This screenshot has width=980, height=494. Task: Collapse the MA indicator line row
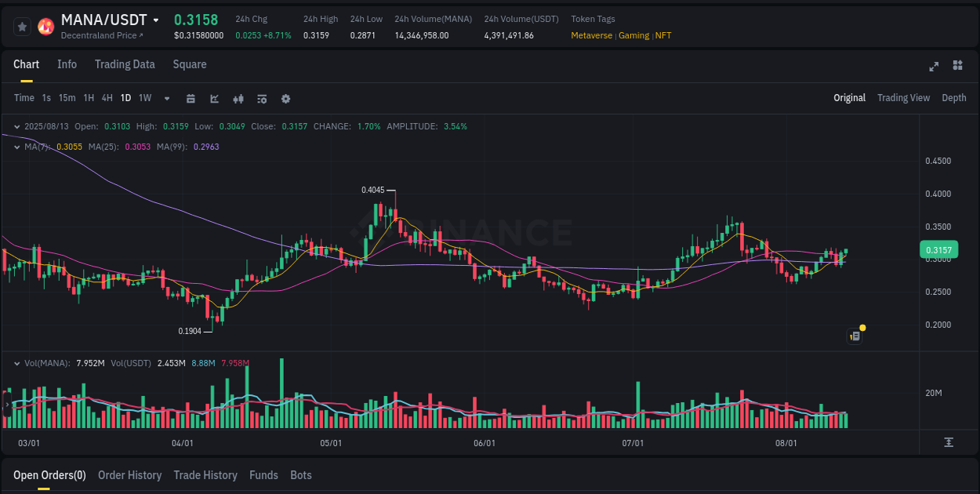click(x=16, y=147)
